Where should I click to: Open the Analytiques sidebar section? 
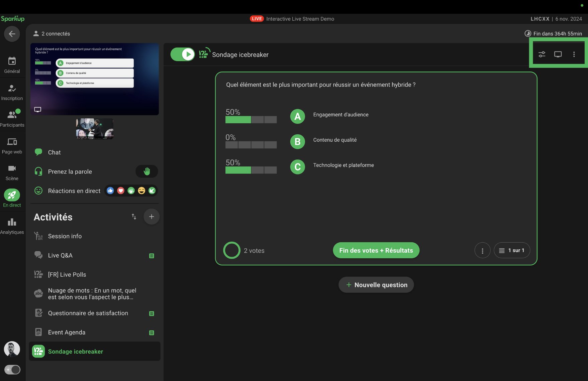(x=12, y=226)
